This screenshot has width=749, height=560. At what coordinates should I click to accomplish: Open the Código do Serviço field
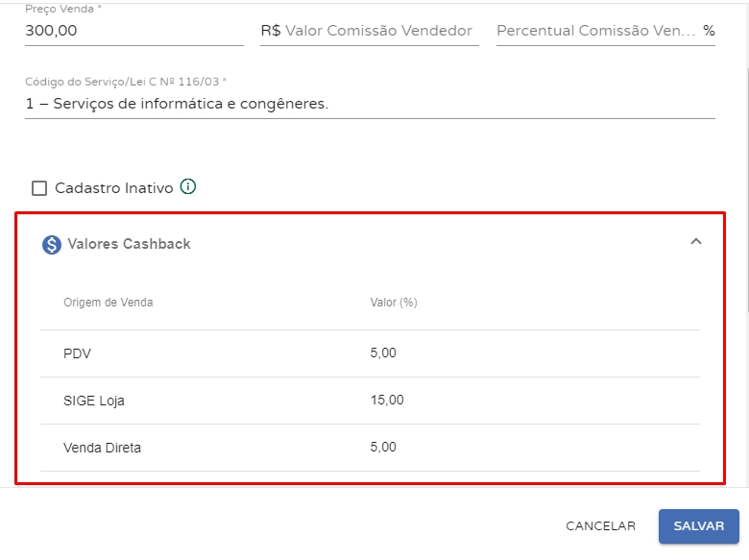(370, 104)
